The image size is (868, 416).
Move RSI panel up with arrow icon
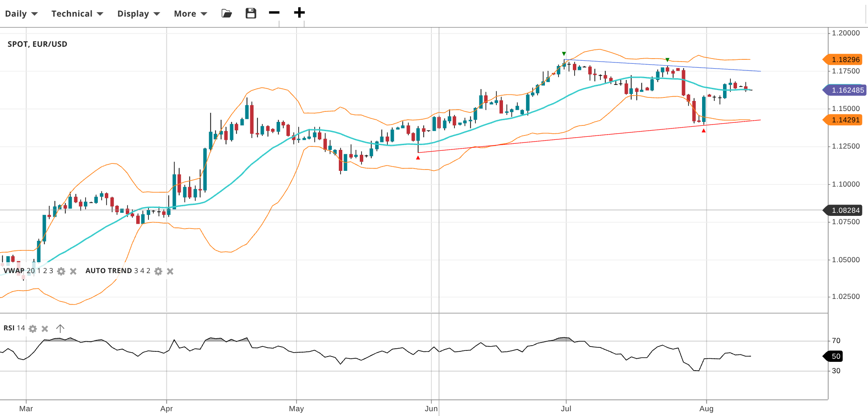[x=60, y=328]
